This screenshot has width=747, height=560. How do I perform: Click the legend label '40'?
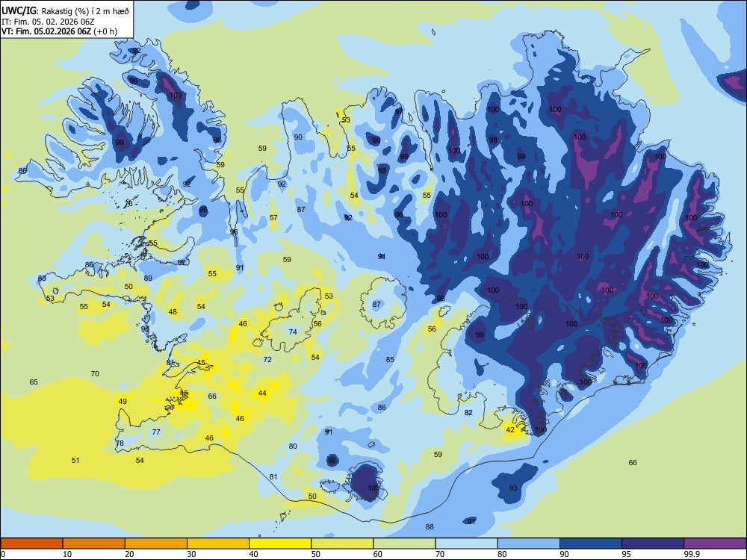tap(253, 554)
